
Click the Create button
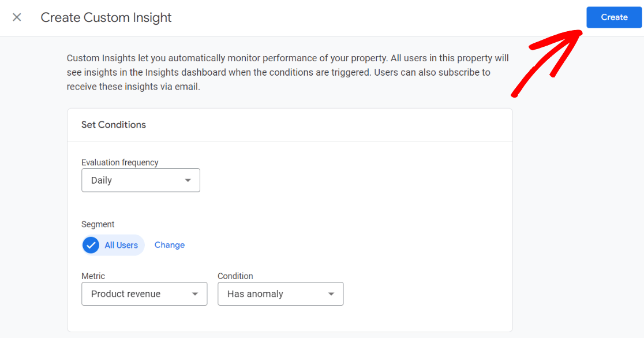click(x=613, y=17)
